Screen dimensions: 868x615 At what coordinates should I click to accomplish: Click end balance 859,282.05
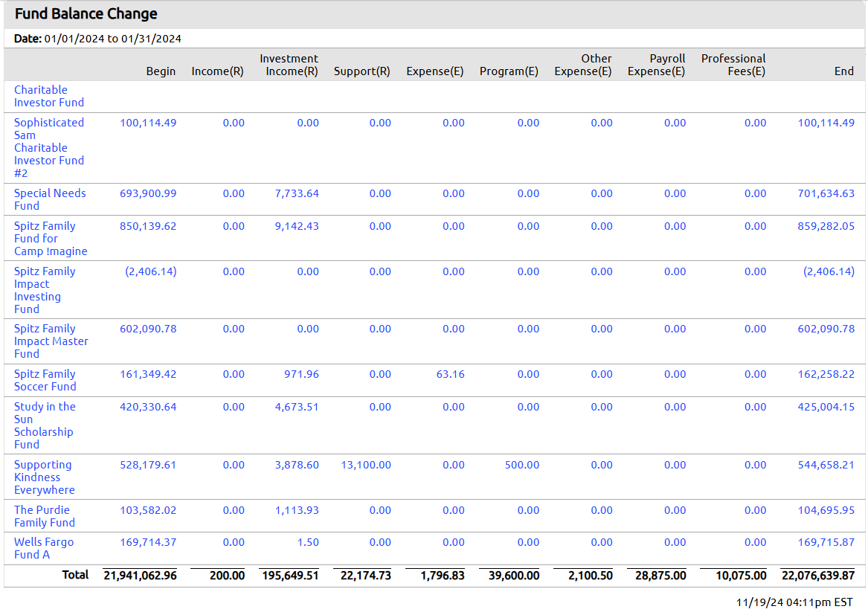tap(826, 226)
